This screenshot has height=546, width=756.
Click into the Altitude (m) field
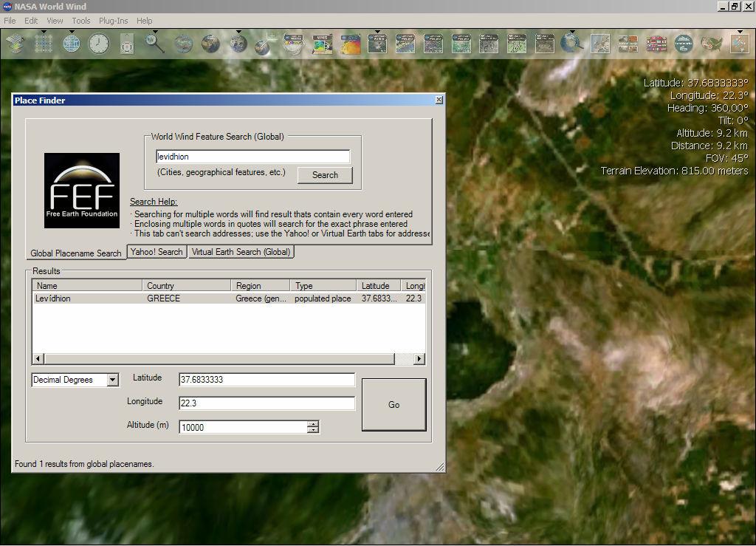coord(244,427)
